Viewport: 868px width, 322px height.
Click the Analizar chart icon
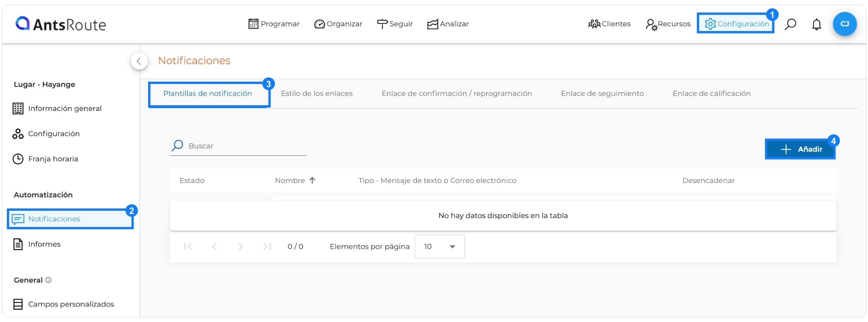pos(432,24)
